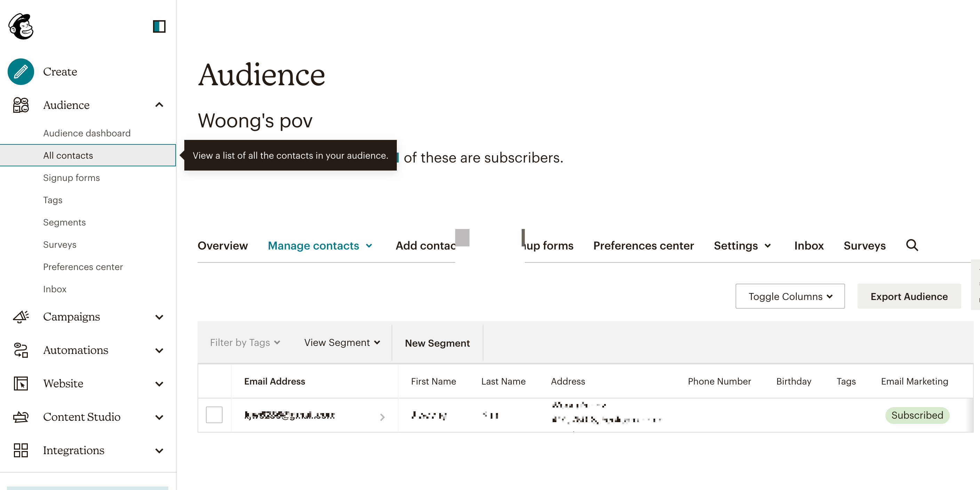
Task: Open search with magnifying glass icon
Action: click(x=912, y=245)
